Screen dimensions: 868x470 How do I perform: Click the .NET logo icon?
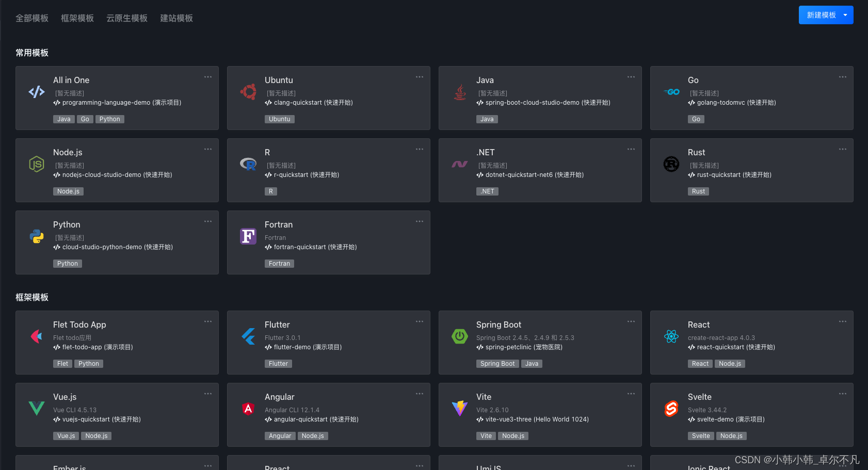tap(460, 164)
